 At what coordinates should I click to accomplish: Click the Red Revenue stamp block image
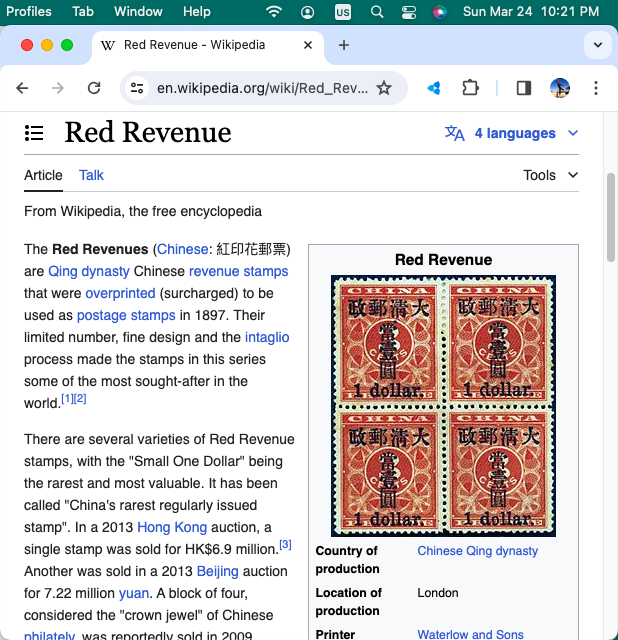(x=444, y=404)
